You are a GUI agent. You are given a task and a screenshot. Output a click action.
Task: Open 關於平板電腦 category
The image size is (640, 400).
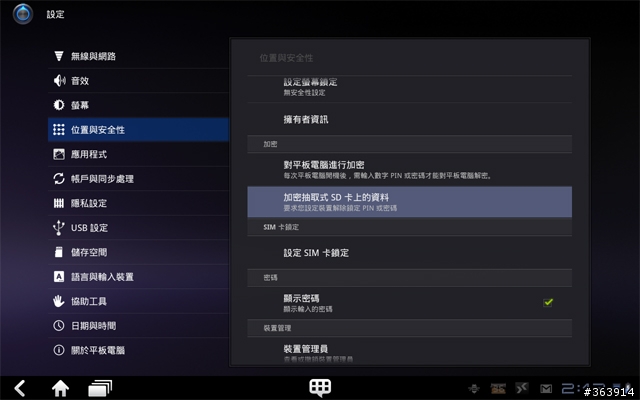(x=138, y=350)
